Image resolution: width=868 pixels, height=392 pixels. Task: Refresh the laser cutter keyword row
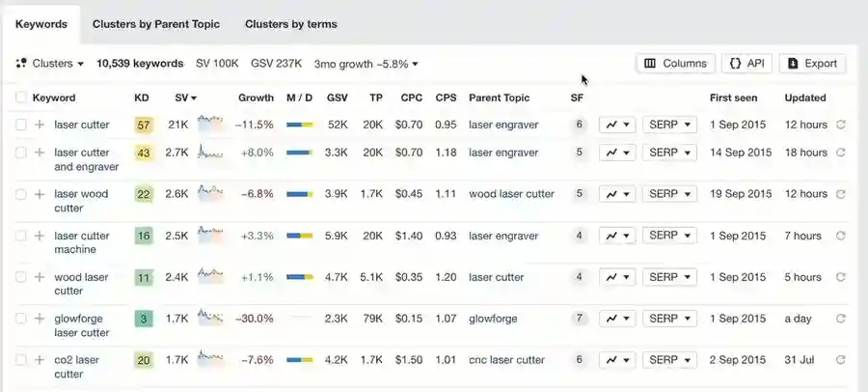pyautogui.click(x=840, y=125)
